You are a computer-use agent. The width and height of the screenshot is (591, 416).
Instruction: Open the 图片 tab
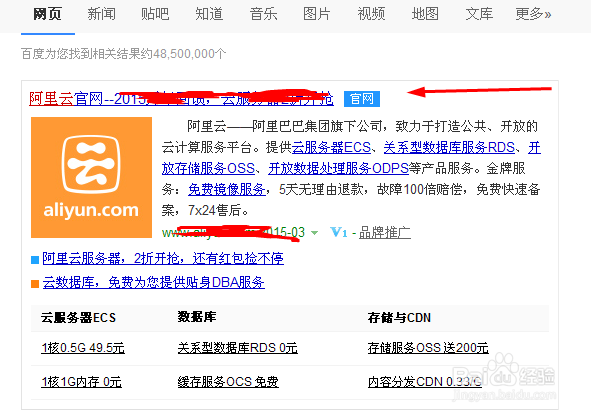point(317,14)
